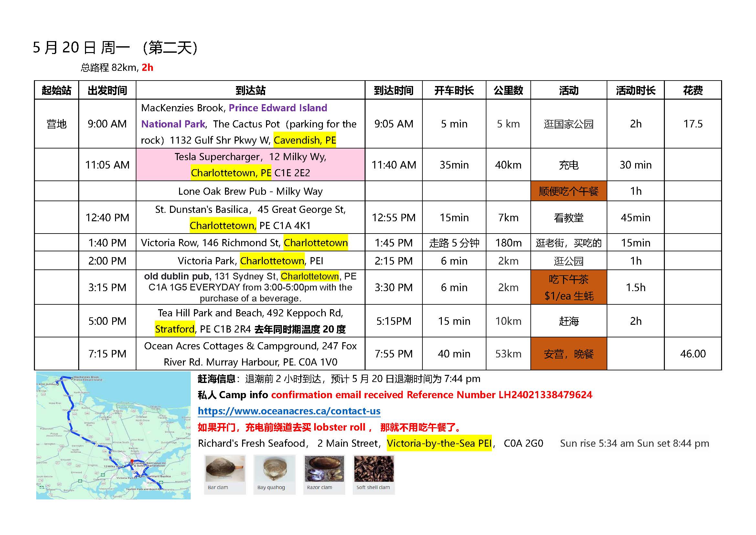The height and width of the screenshot is (535, 756).
Task: Click the 花费 column header
Action: coord(692,90)
